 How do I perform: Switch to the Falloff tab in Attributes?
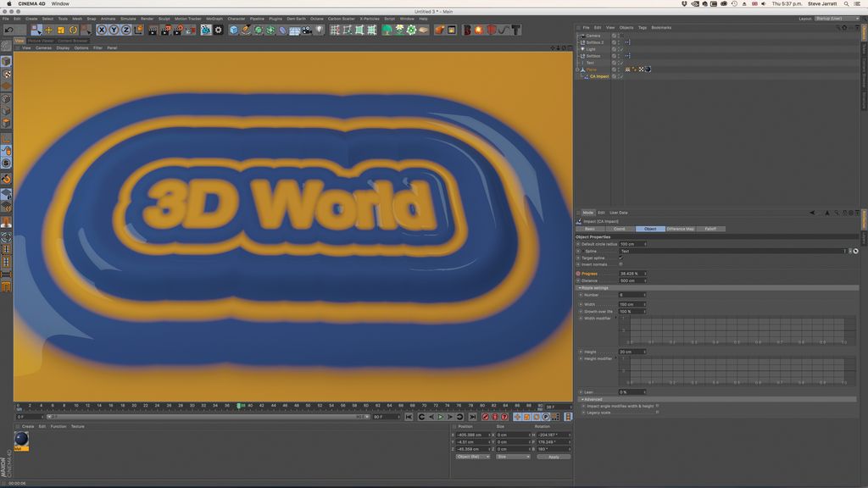pos(710,229)
